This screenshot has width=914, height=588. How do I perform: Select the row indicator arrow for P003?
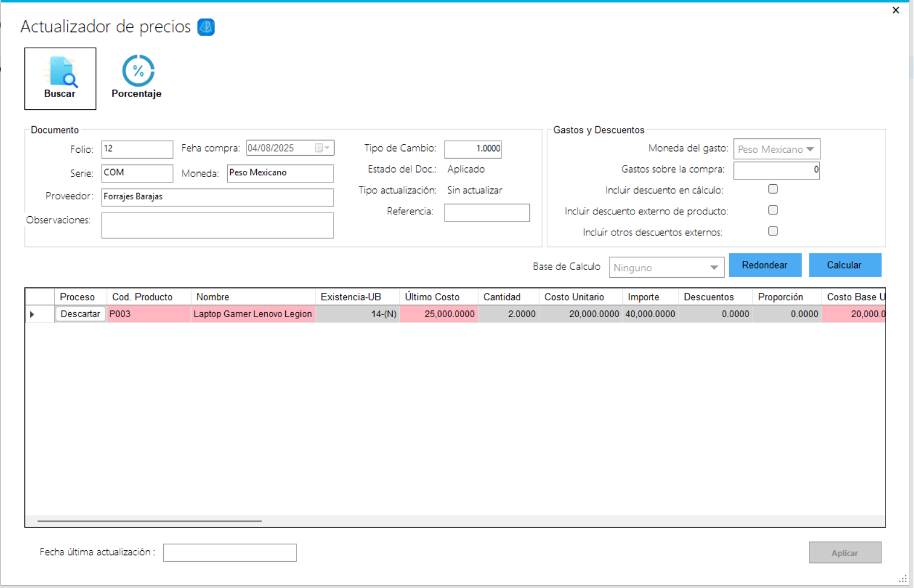coord(33,314)
